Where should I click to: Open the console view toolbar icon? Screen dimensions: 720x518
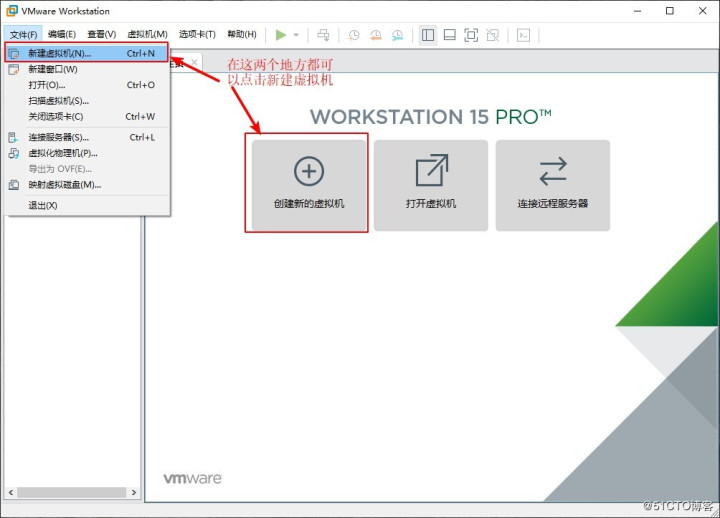pos(523,35)
